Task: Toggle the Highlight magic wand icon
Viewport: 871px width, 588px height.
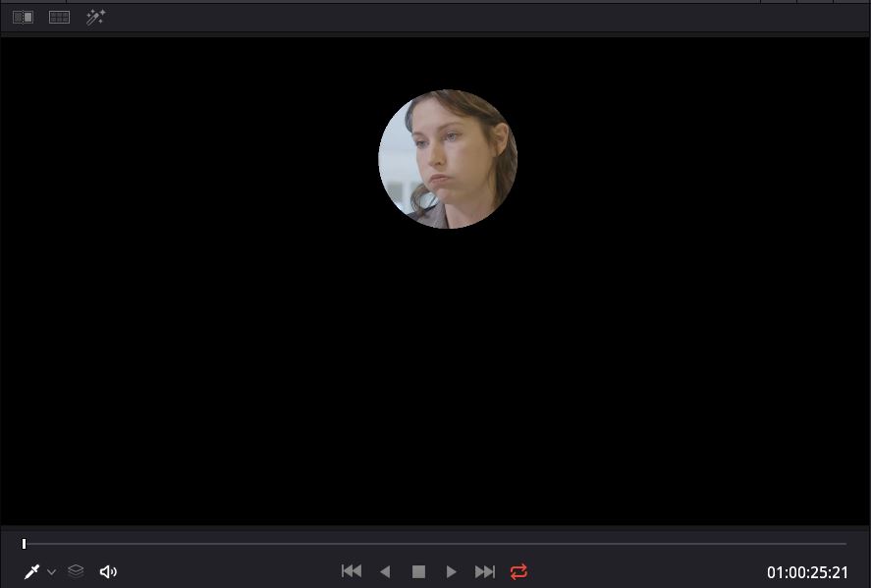Action: click(x=95, y=18)
